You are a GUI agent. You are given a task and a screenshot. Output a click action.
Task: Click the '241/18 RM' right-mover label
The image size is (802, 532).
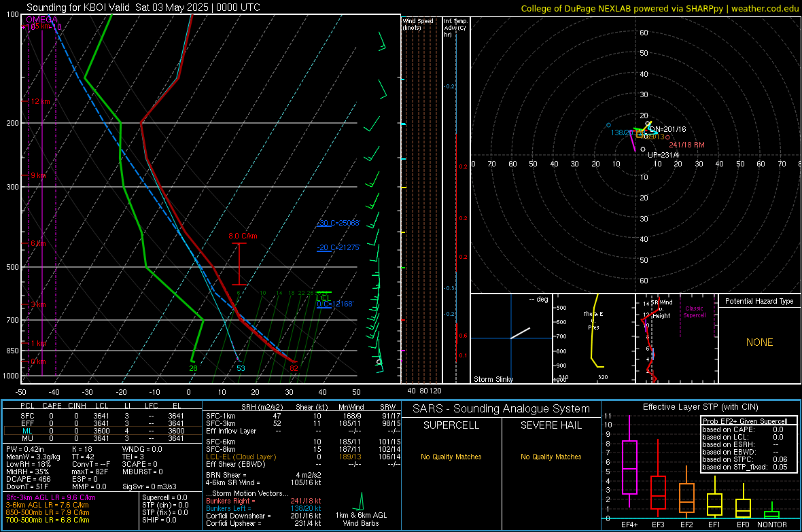click(x=686, y=145)
